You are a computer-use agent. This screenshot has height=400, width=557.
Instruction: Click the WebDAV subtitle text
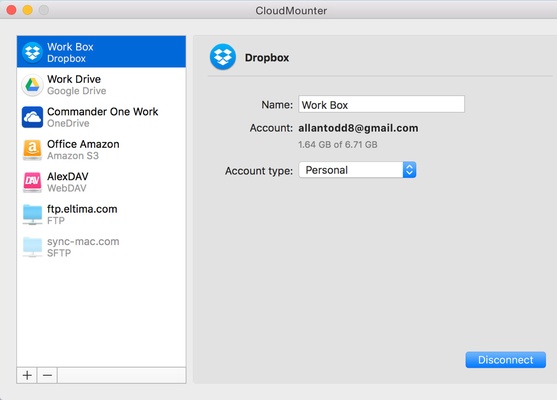coord(67,188)
